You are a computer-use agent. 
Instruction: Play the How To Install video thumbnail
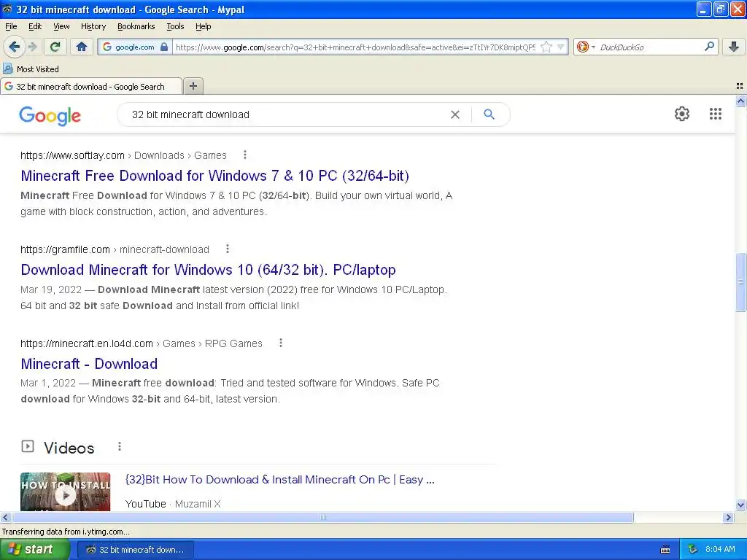(x=65, y=492)
